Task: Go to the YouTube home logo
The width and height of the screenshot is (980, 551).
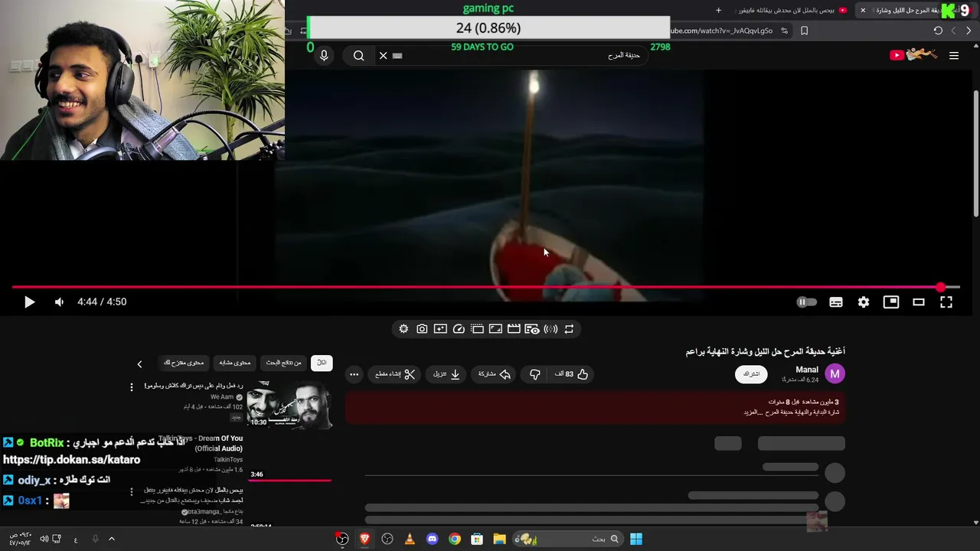Action: point(913,55)
